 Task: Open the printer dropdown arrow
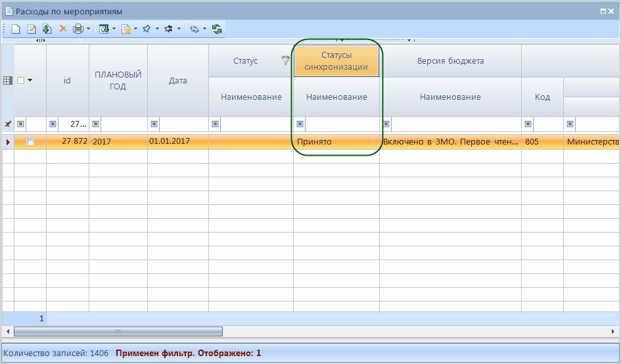(x=88, y=29)
